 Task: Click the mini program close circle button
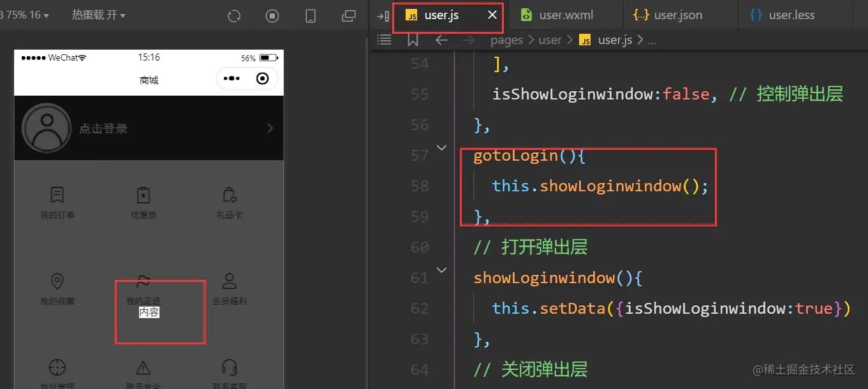click(x=262, y=78)
